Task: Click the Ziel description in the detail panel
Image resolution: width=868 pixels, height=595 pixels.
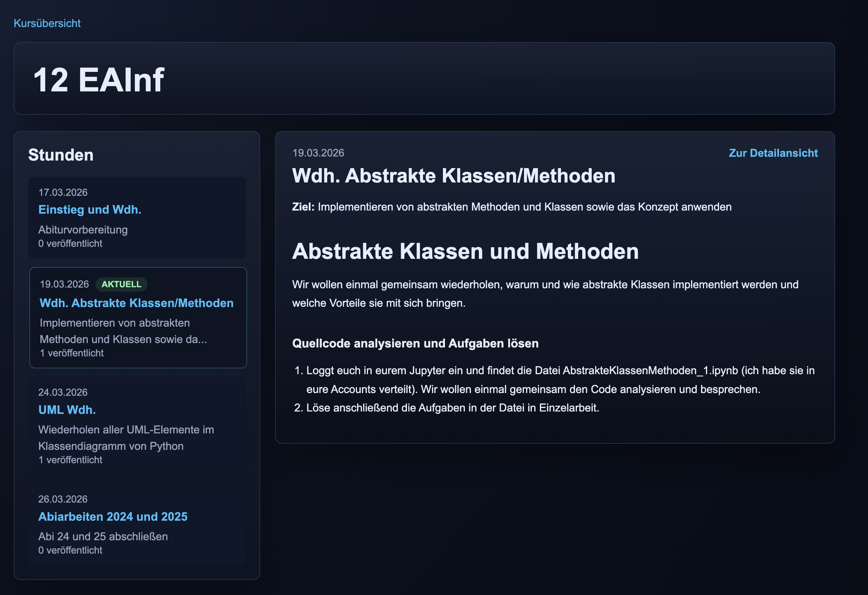Action: point(511,206)
